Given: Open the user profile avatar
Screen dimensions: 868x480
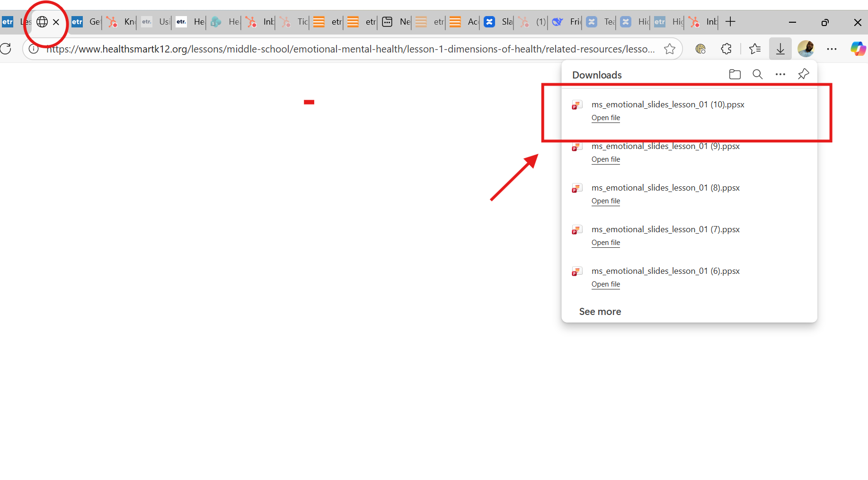Looking at the screenshot, I should coord(806,49).
